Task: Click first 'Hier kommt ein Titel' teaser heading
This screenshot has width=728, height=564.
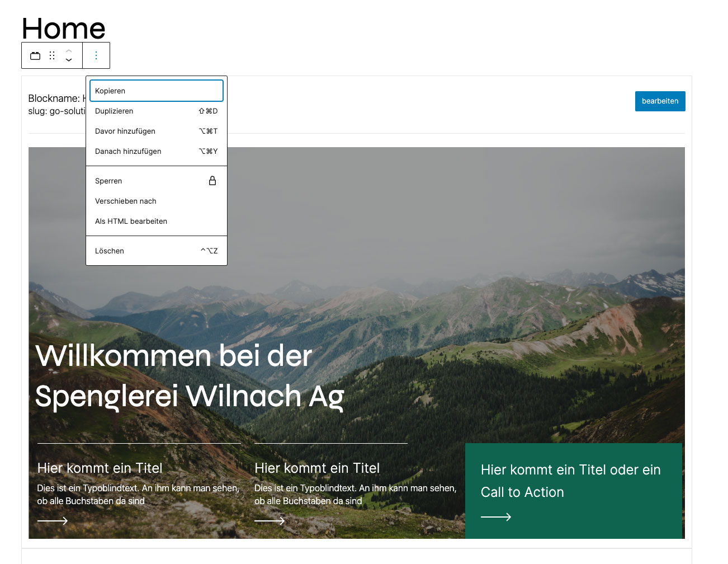Action: click(x=100, y=468)
